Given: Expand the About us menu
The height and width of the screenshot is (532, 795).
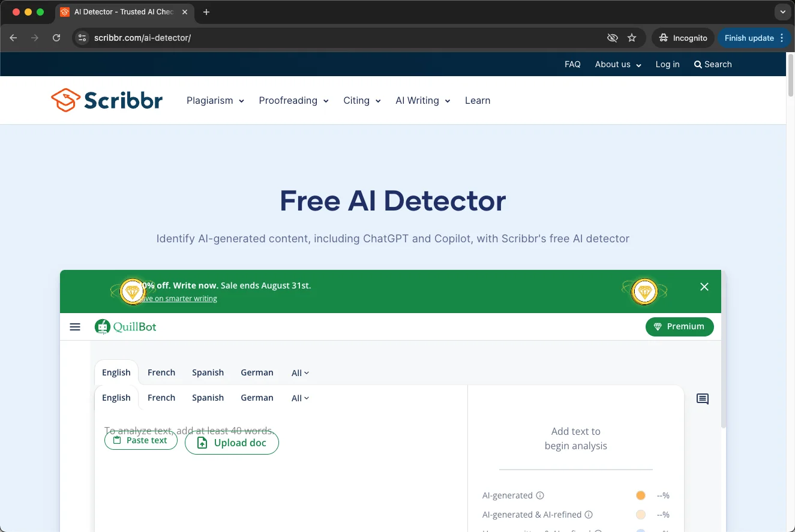Looking at the screenshot, I should pyautogui.click(x=618, y=64).
